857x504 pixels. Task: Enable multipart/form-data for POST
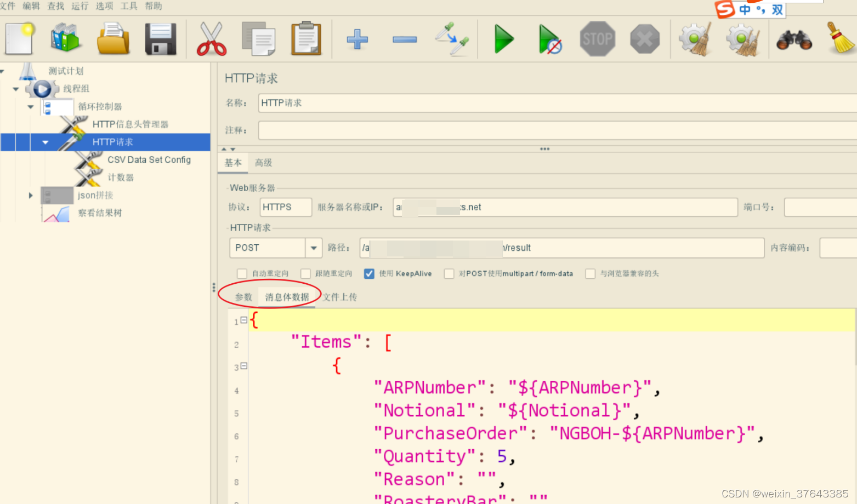(449, 273)
